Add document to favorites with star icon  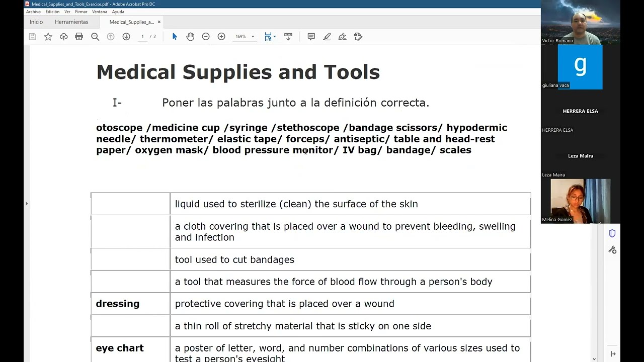tap(48, 37)
